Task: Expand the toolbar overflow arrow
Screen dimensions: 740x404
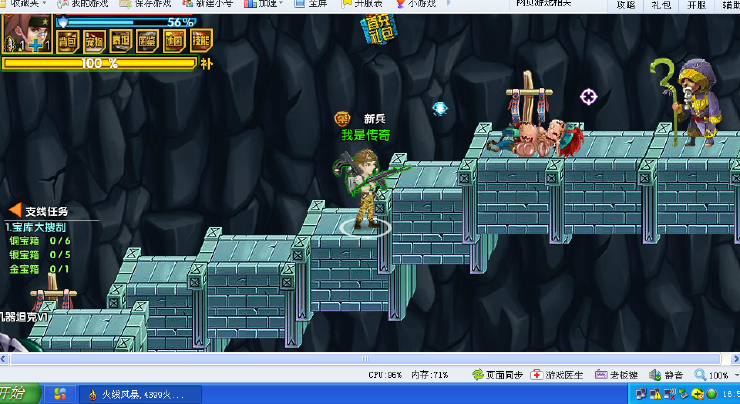Action: tap(448, 3)
